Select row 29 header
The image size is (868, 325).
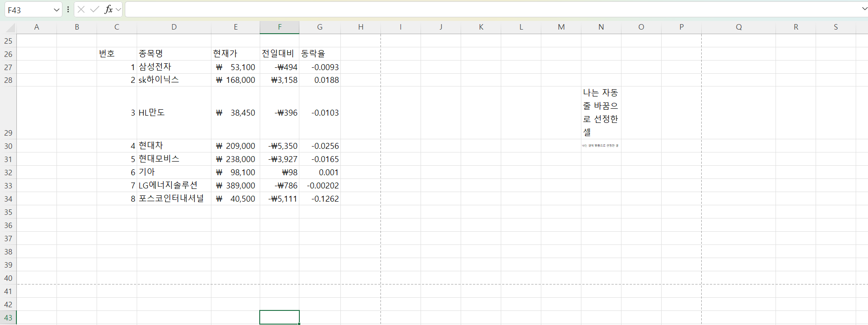(x=8, y=113)
